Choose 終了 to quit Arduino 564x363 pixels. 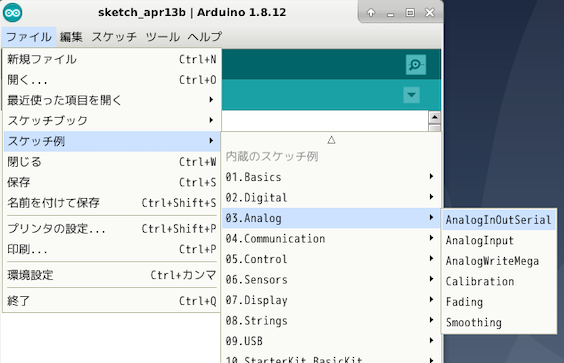[112, 301]
